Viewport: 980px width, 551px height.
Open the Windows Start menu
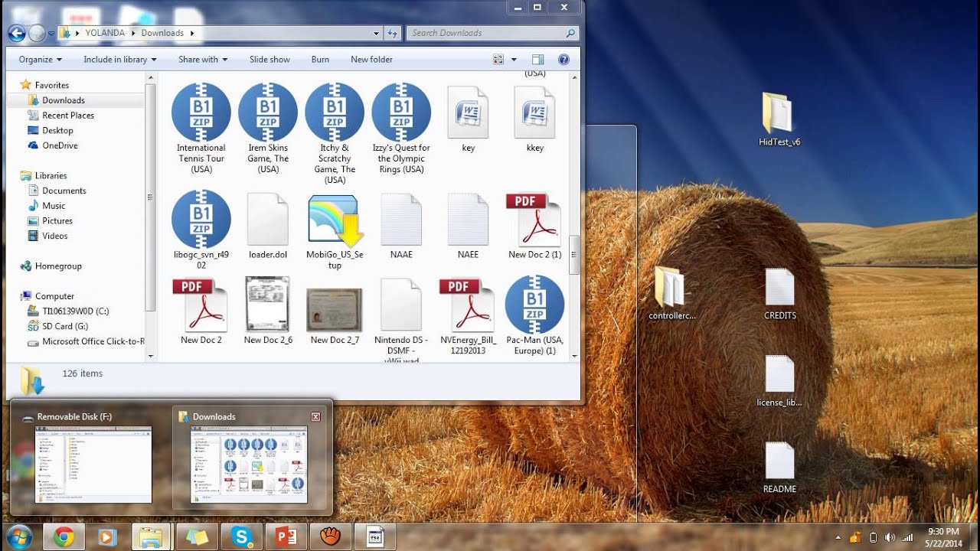pyautogui.click(x=18, y=537)
